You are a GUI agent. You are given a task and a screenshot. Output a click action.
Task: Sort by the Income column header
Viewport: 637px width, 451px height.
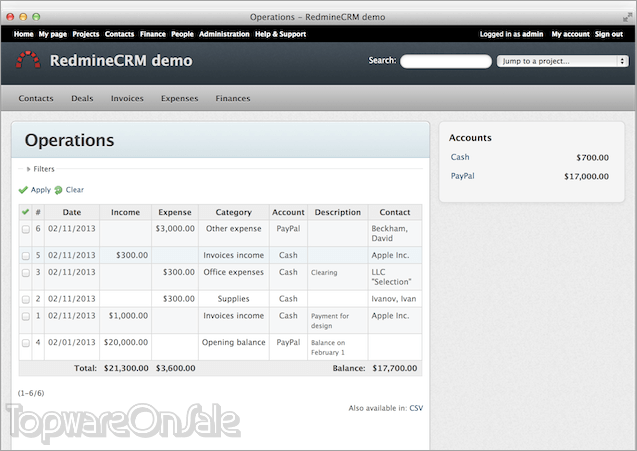[126, 212]
